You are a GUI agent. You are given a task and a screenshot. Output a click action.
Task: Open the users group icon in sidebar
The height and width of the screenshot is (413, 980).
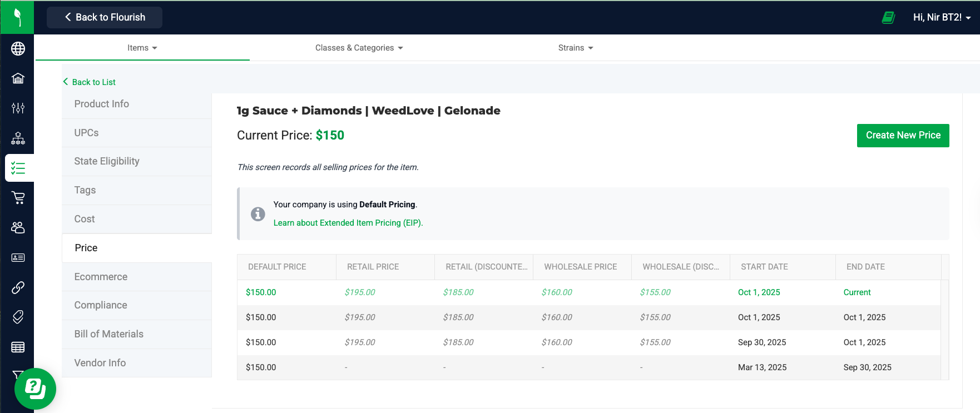18,227
